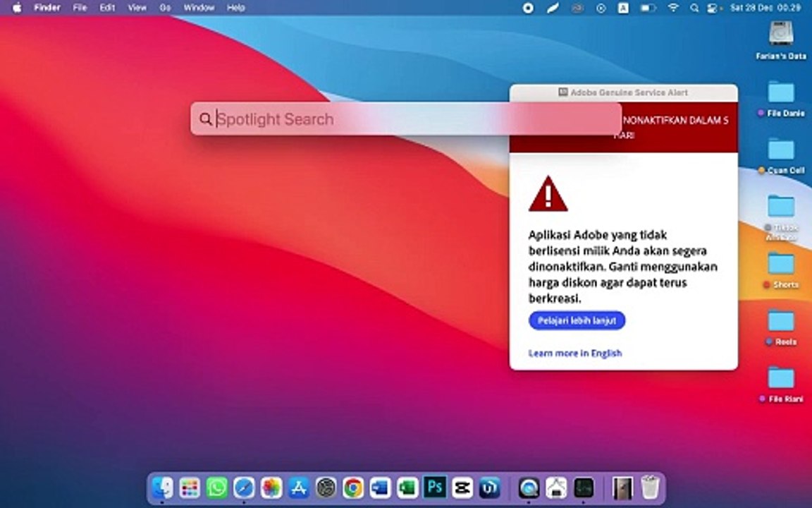Open the Finder menu
The width and height of the screenshot is (812, 508).
(47, 8)
